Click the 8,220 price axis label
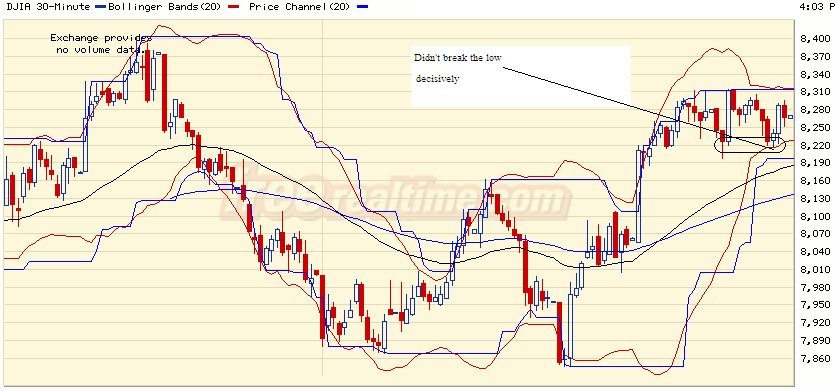The image size is (835, 391). (x=815, y=145)
